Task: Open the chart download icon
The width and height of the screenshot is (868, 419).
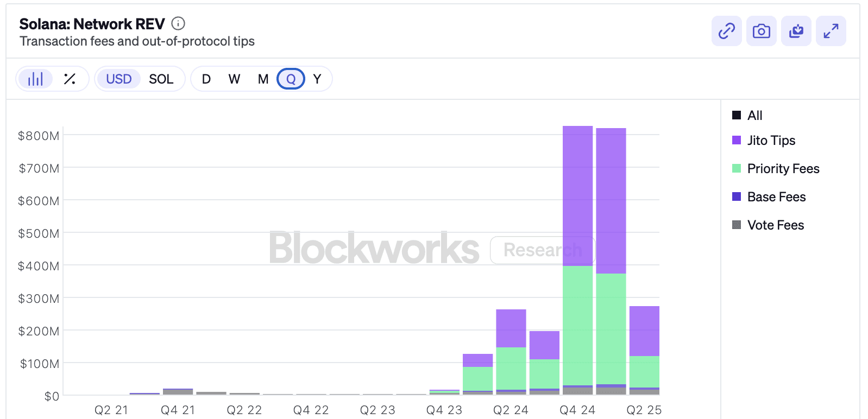Action: pyautogui.click(x=796, y=31)
